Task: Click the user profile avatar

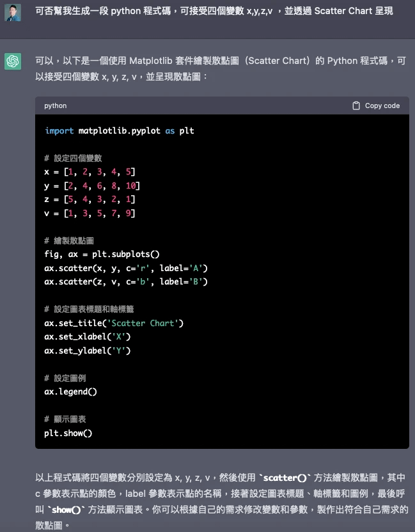Action: pyautogui.click(x=13, y=12)
